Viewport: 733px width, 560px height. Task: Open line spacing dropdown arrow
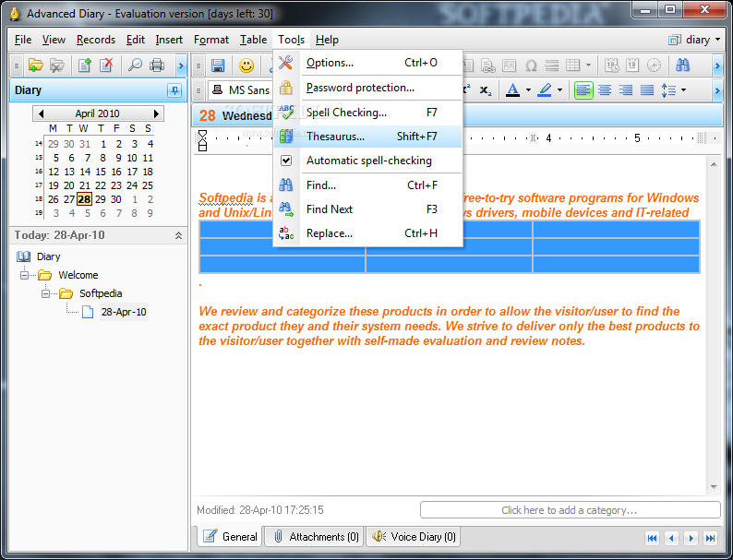coord(683,90)
